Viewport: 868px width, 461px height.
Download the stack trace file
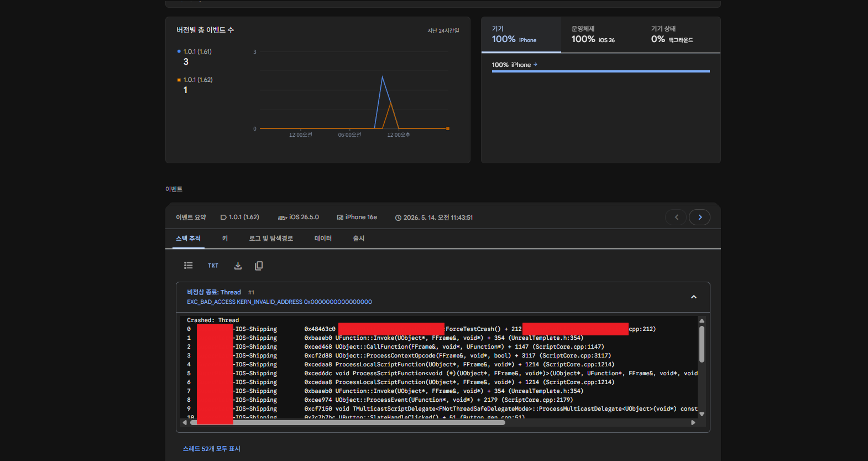point(238,266)
